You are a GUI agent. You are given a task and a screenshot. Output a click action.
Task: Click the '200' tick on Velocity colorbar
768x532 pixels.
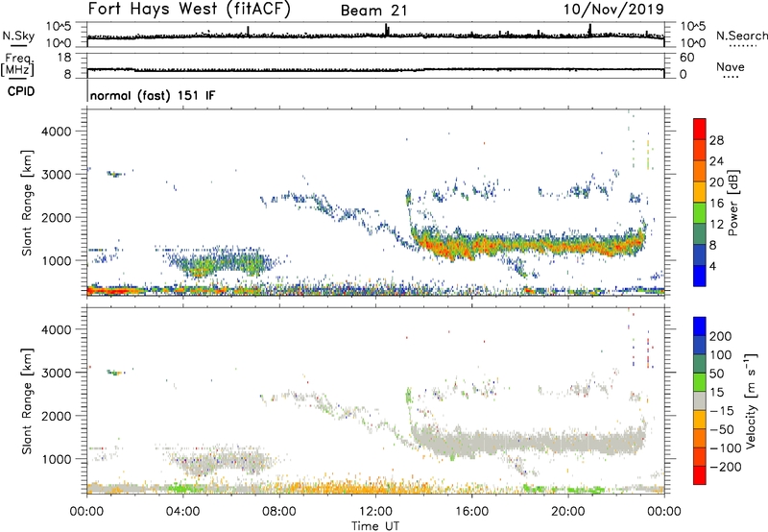point(721,336)
